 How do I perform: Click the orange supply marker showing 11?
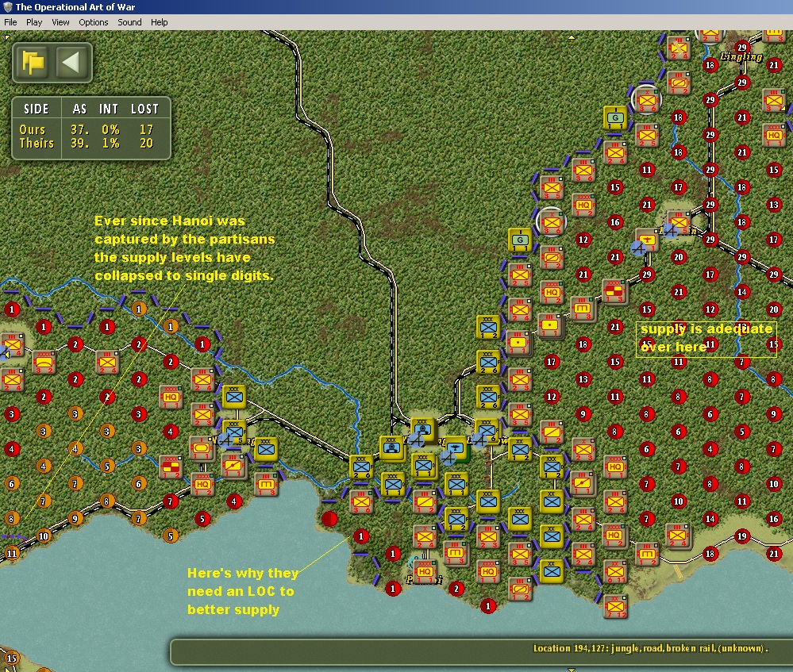[12, 553]
